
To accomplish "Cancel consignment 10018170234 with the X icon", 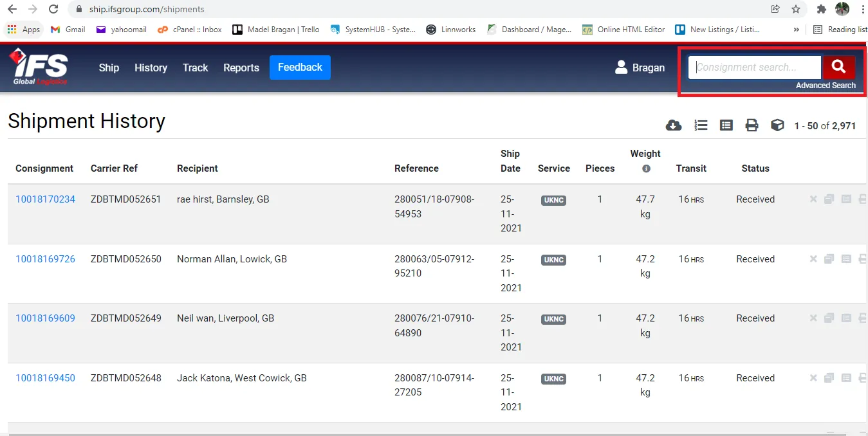I will 813,199.
